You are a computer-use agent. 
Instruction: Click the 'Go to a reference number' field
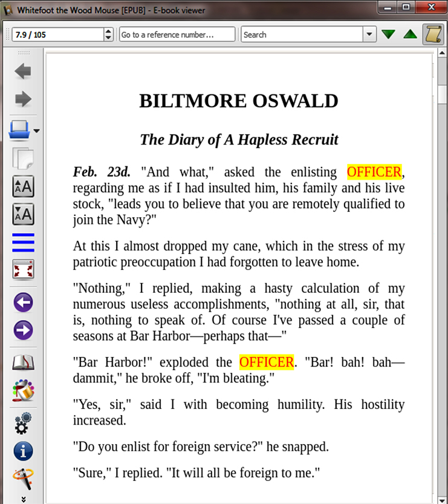[x=177, y=34]
